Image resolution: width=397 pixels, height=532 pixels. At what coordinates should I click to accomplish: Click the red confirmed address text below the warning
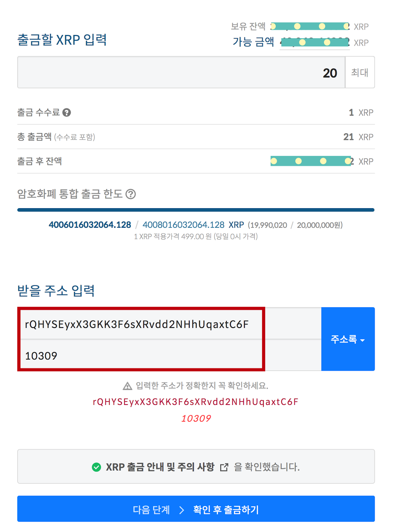[195, 402]
